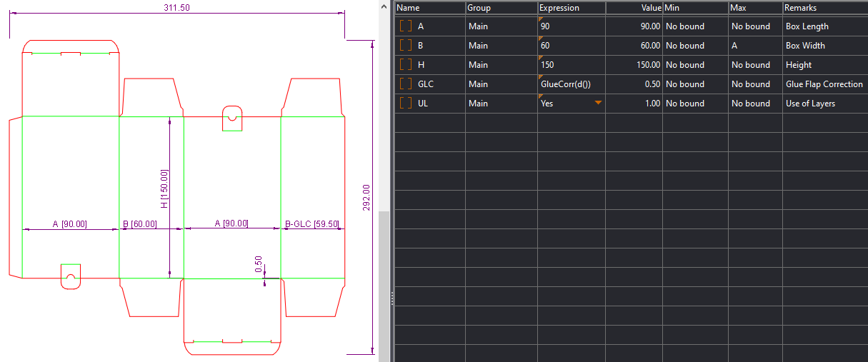
Task: Click the parameter icon beside row H
Action: pos(406,65)
